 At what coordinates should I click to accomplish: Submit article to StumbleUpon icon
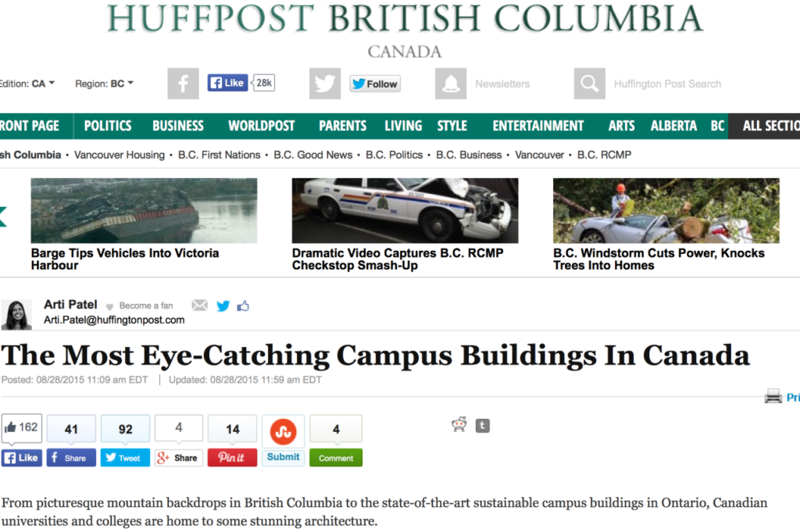click(x=283, y=431)
